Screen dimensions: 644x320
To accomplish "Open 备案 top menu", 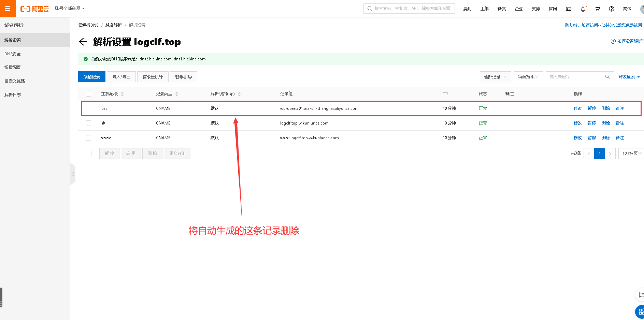I will [501, 9].
